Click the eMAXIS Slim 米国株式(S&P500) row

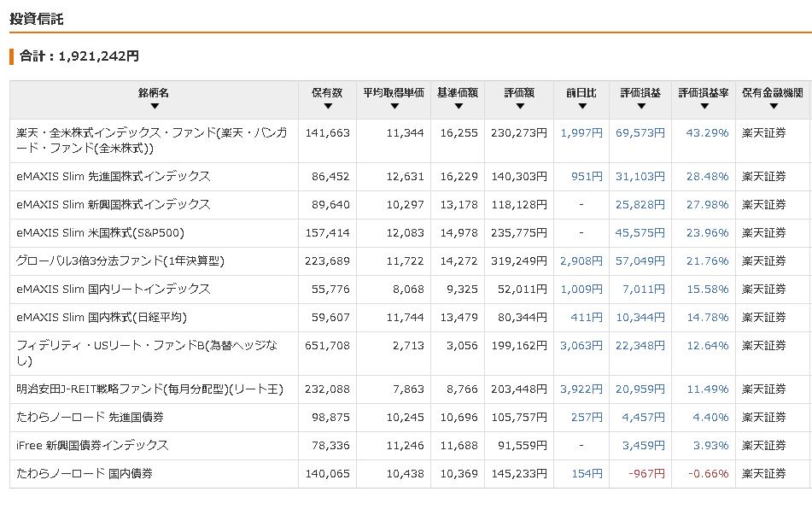click(x=411, y=233)
